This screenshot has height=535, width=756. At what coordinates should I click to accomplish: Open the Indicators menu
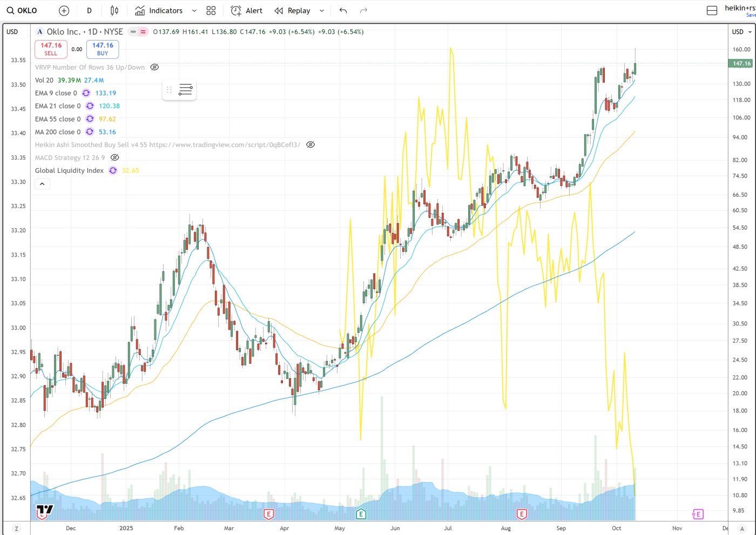coord(159,11)
